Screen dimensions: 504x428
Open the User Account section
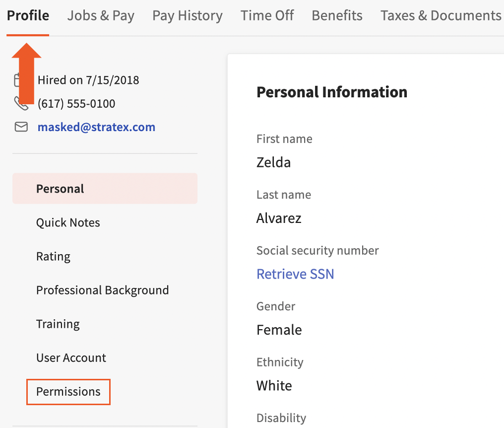click(71, 357)
